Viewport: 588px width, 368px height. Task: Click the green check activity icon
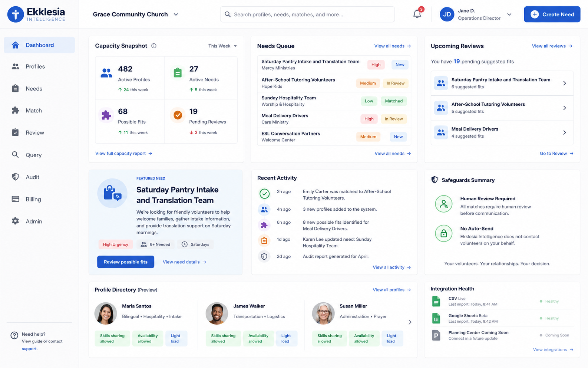coord(264,194)
